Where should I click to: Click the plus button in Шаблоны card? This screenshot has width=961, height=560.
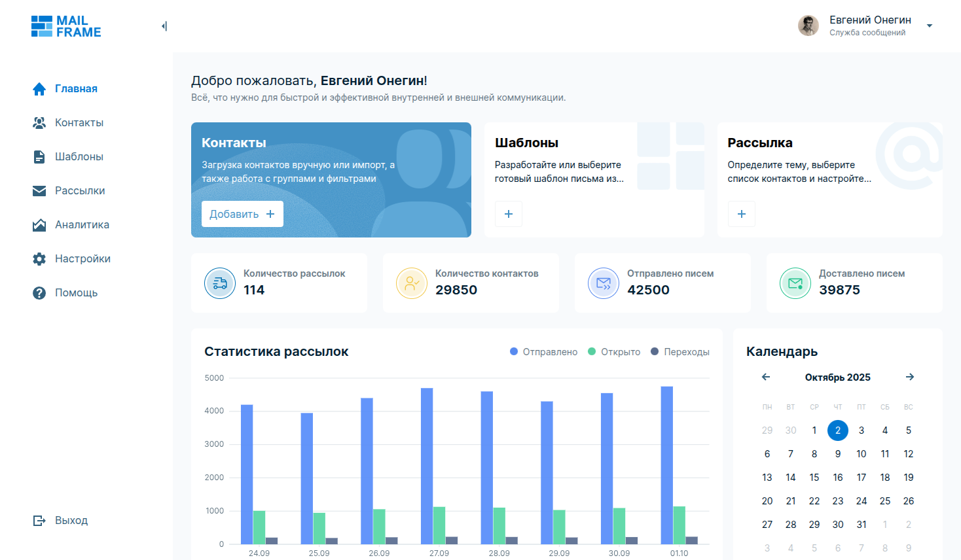point(509,214)
